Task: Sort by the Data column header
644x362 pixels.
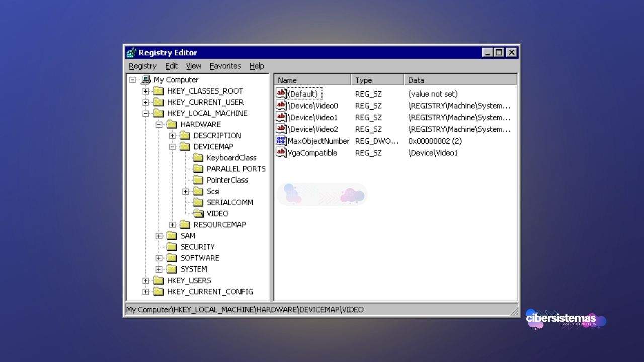Action: pos(460,80)
